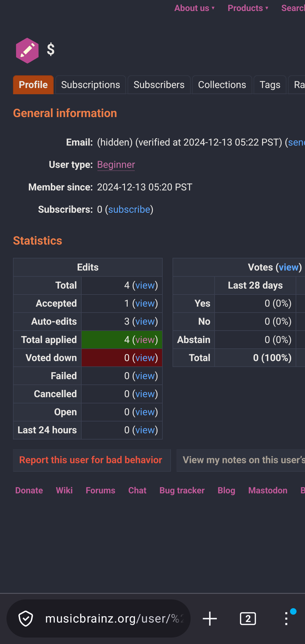Open a new browser tab with plus icon
The image size is (305, 644).
click(x=210, y=619)
